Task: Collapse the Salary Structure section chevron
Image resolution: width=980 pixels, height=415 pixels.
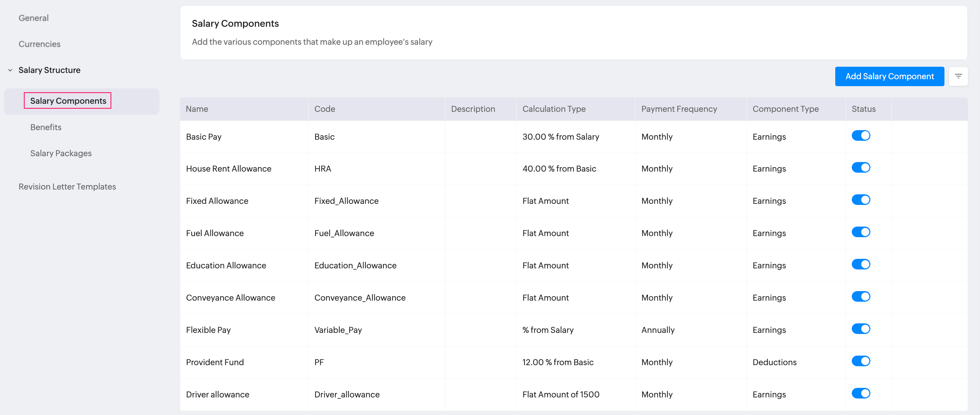Action: (10, 70)
